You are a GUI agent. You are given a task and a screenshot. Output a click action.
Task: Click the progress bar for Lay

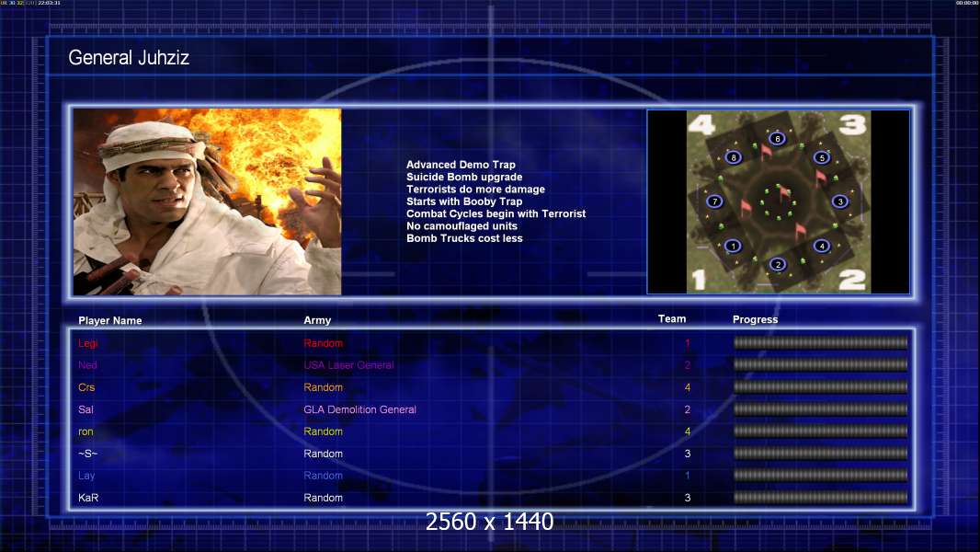pos(821,475)
